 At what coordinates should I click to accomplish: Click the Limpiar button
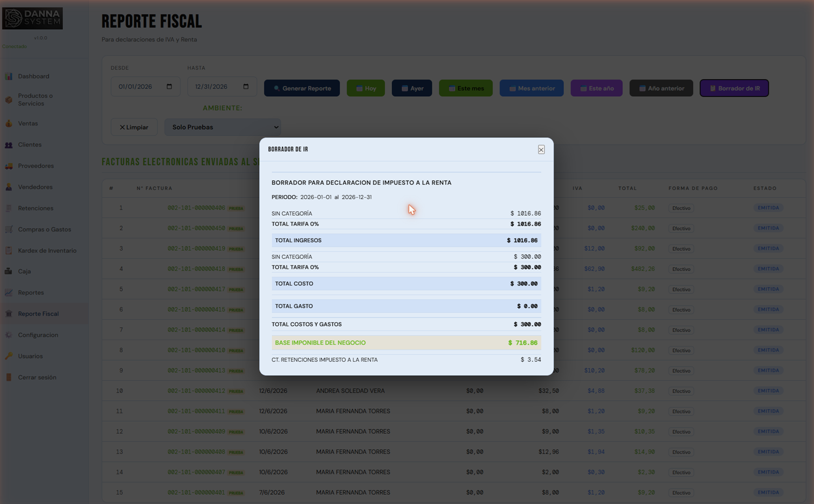pos(134,127)
